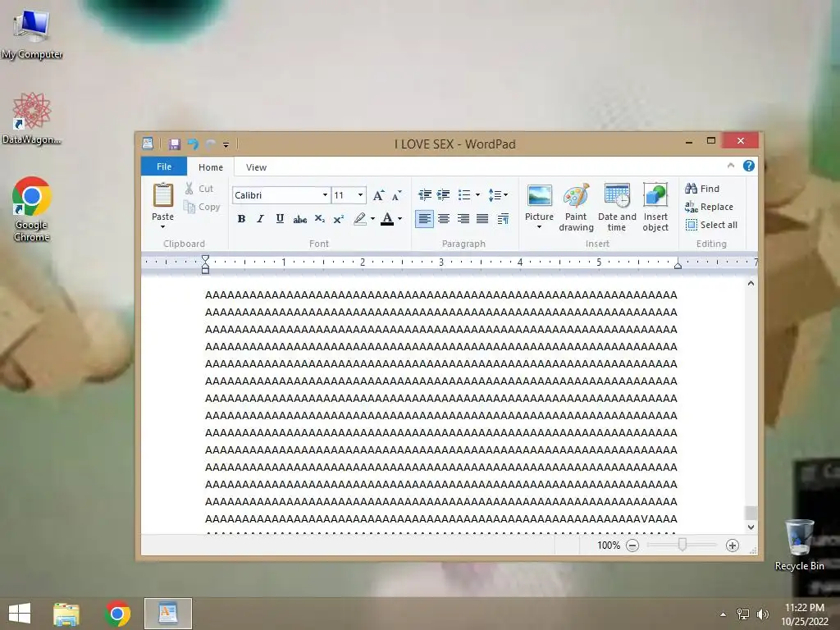Click the Redo arrow in title bar

point(211,144)
